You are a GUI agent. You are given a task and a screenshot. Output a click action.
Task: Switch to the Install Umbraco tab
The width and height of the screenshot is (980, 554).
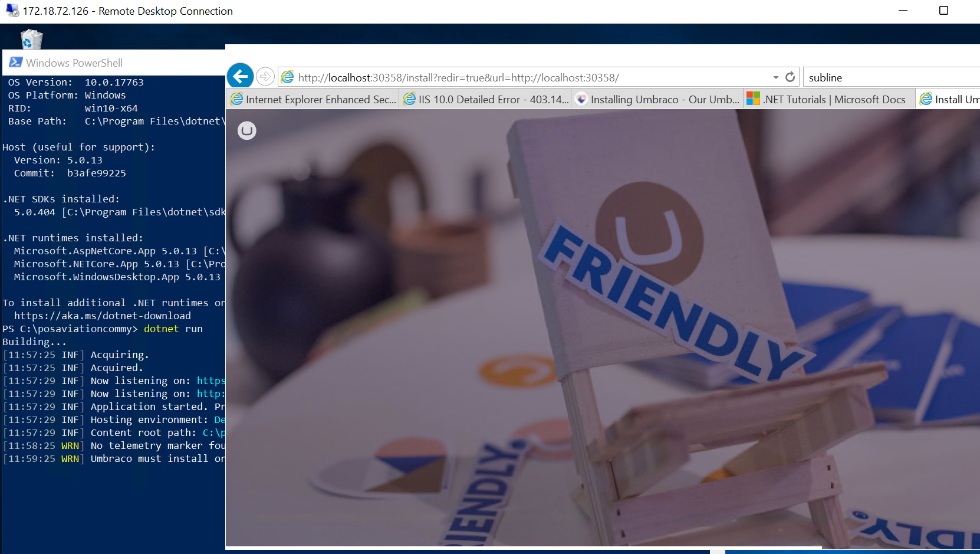(x=948, y=99)
